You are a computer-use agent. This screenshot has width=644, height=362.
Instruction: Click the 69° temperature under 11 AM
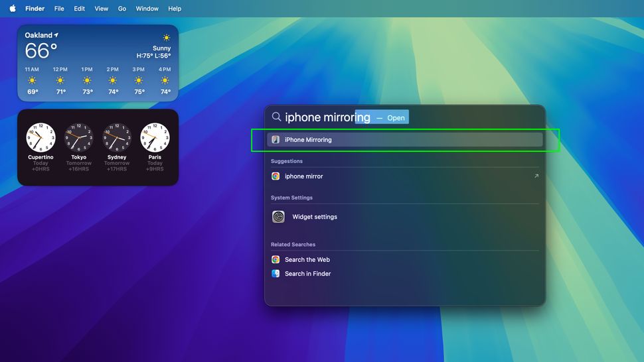click(x=33, y=92)
